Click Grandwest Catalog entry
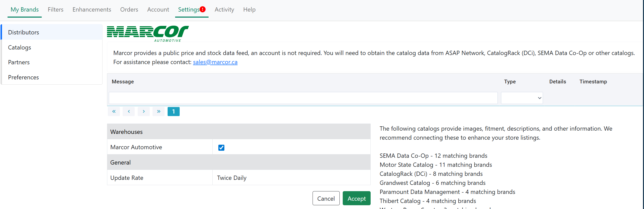Screen dimensions: 644x209 click(x=432, y=183)
